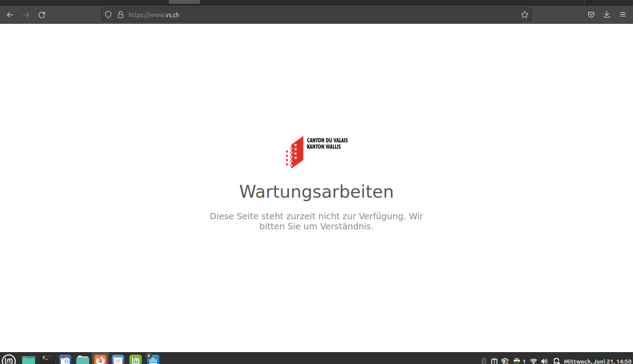Open the mail envelope application
The height and width of the screenshot is (364, 633).
[x=118, y=360]
